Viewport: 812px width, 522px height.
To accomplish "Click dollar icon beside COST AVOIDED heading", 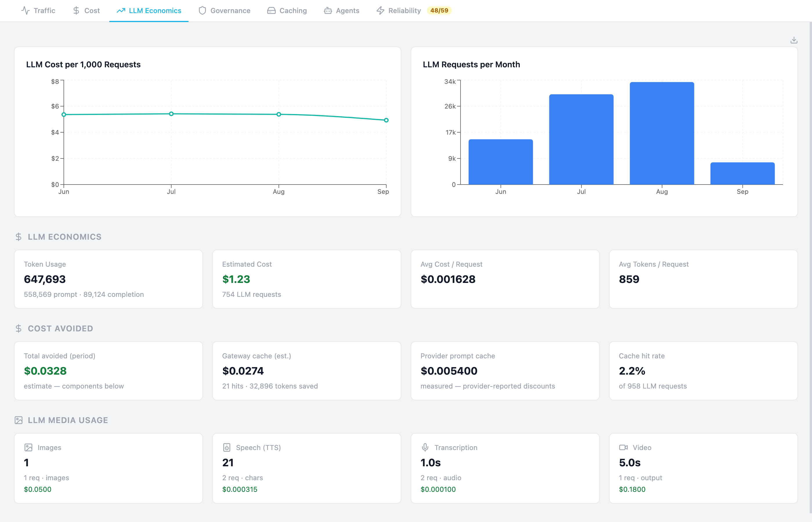I will 19,328.
